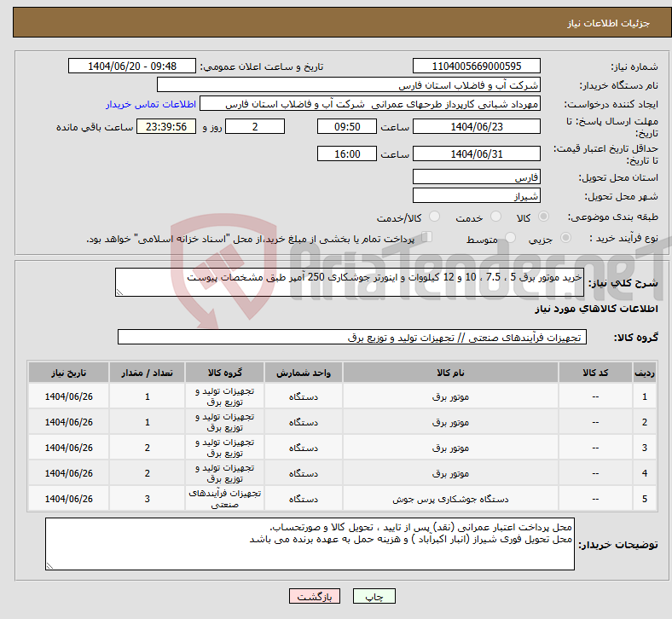Select the جزیی purchase type radio
672x619 pixels.
[x=565, y=238]
